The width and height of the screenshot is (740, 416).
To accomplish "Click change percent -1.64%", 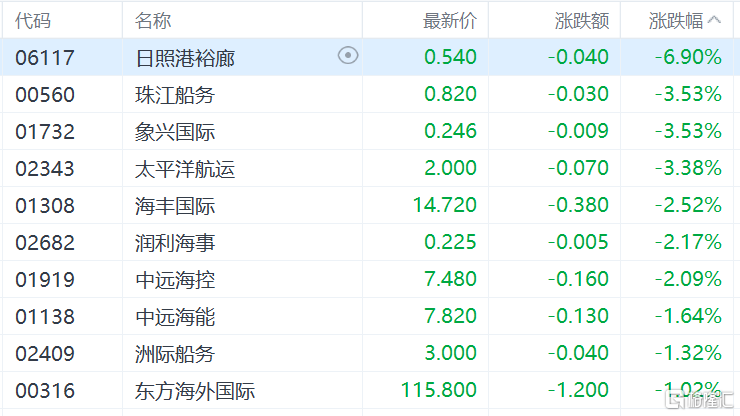I will (x=688, y=315).
